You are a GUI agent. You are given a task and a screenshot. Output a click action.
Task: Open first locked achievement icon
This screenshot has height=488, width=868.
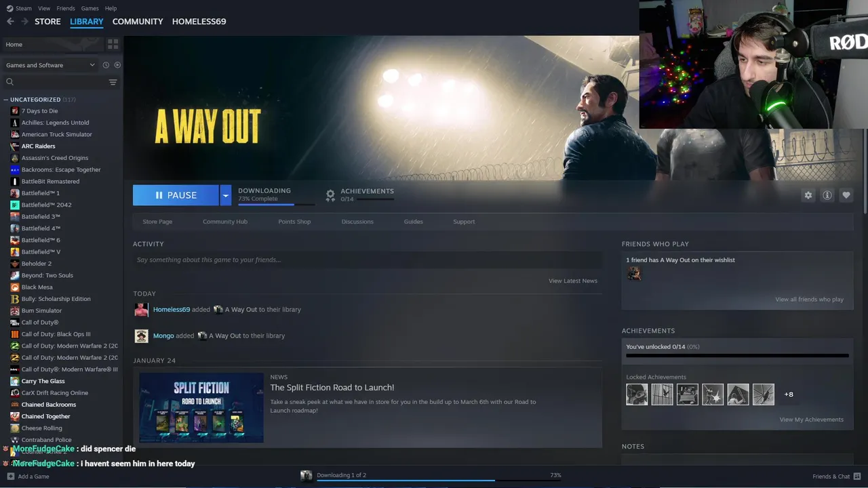tap(637, 394)
